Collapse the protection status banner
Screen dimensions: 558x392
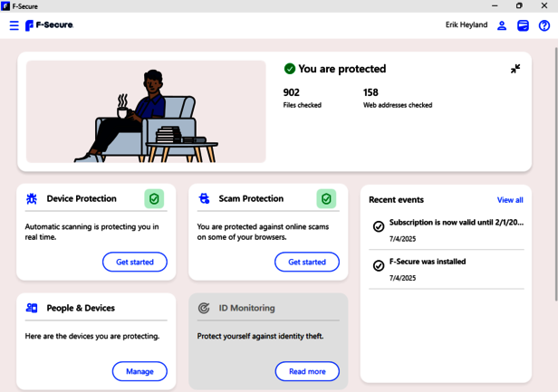[515, 69]
